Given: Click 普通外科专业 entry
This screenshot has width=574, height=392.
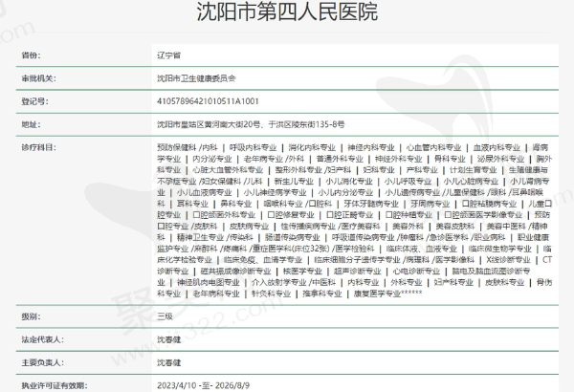Looking at the screenshot, I should pos(340,159).
